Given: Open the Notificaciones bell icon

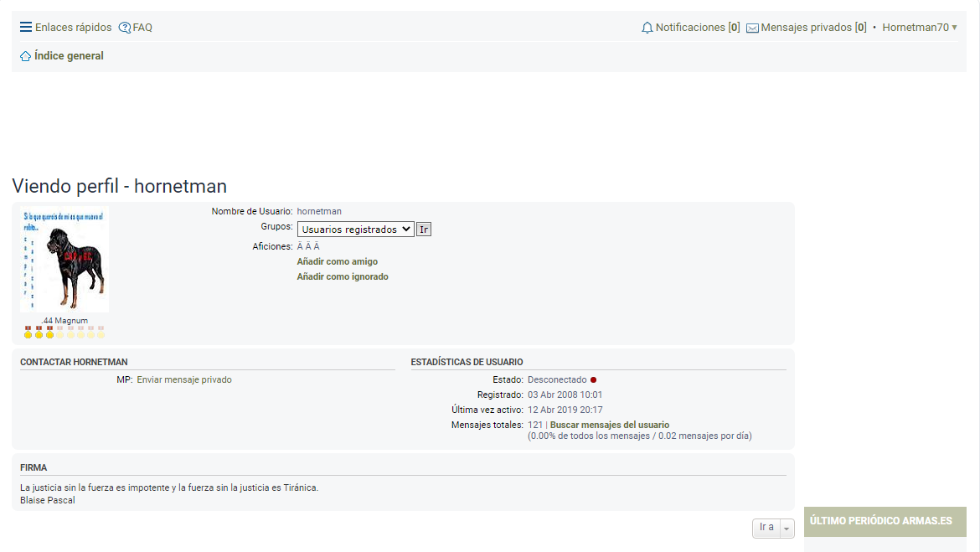Looking at the screenshot, I should [647, 28].
